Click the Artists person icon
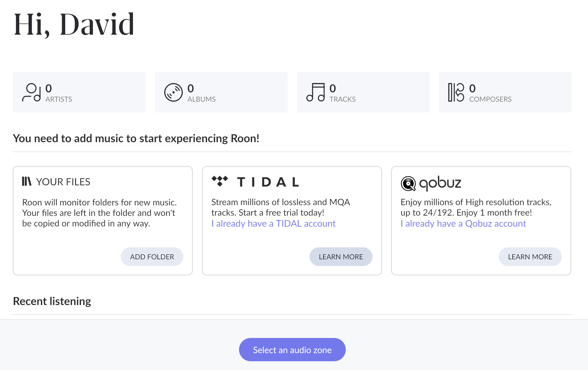The width and height of the screenshot is (588, 370). point(31,92)
